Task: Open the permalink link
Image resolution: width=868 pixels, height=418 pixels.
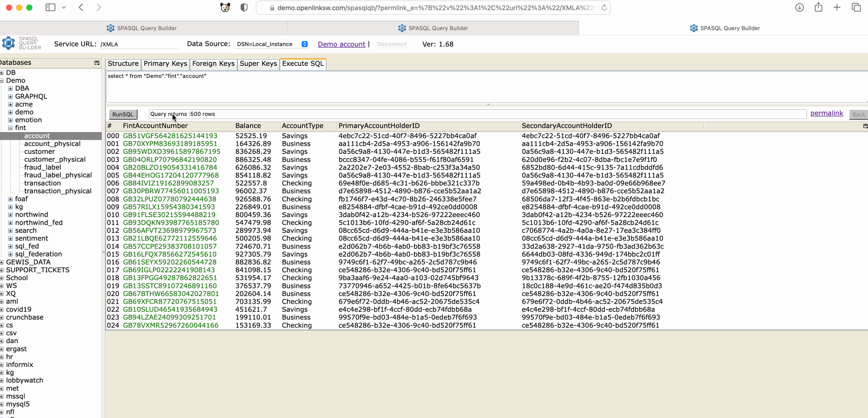Action: tap(827, 113)
